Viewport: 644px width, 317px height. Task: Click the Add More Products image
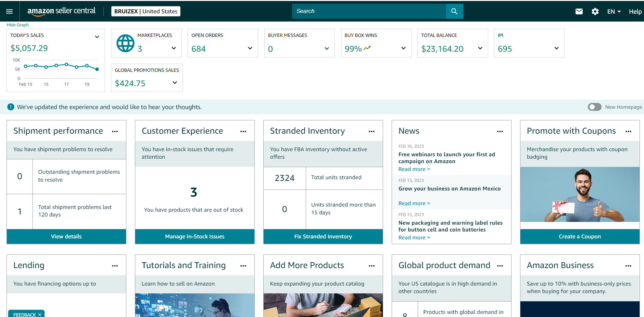pyautogui.click(x=323, y=305)
